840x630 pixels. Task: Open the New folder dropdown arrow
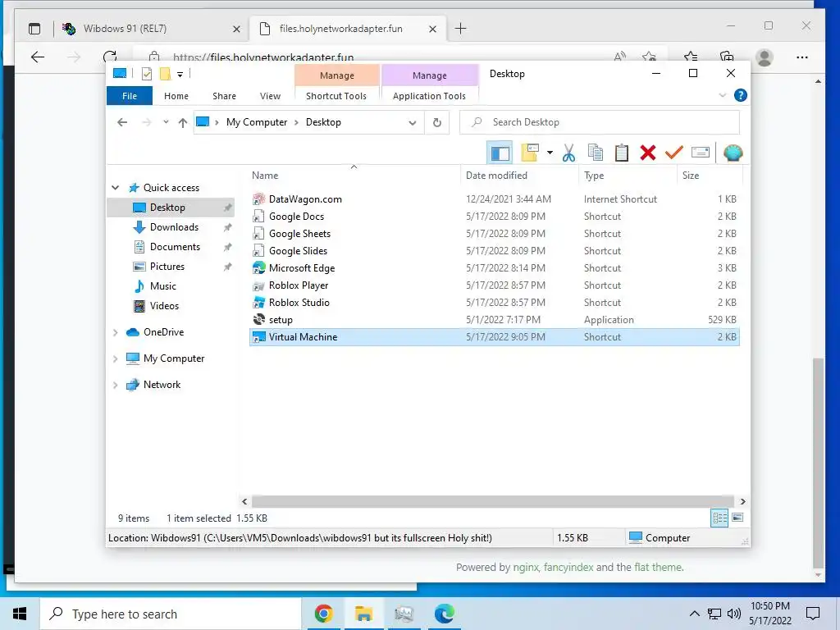point(550,153)
